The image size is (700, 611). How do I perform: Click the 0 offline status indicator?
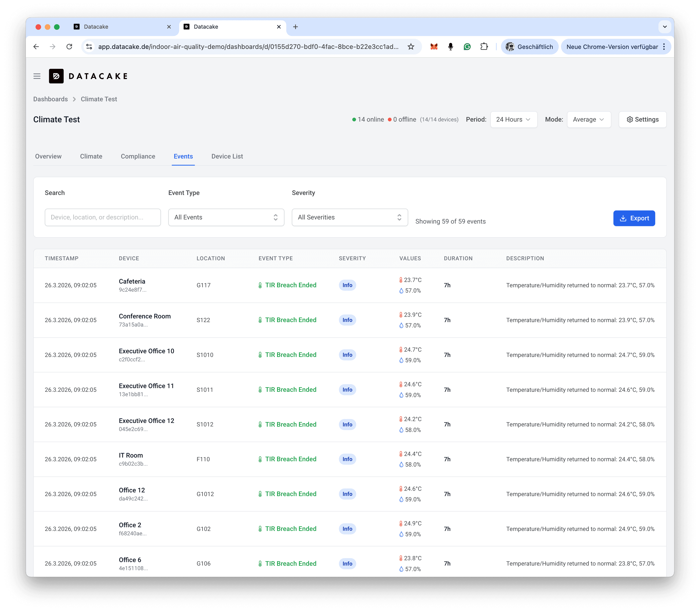tap(402, 119)
